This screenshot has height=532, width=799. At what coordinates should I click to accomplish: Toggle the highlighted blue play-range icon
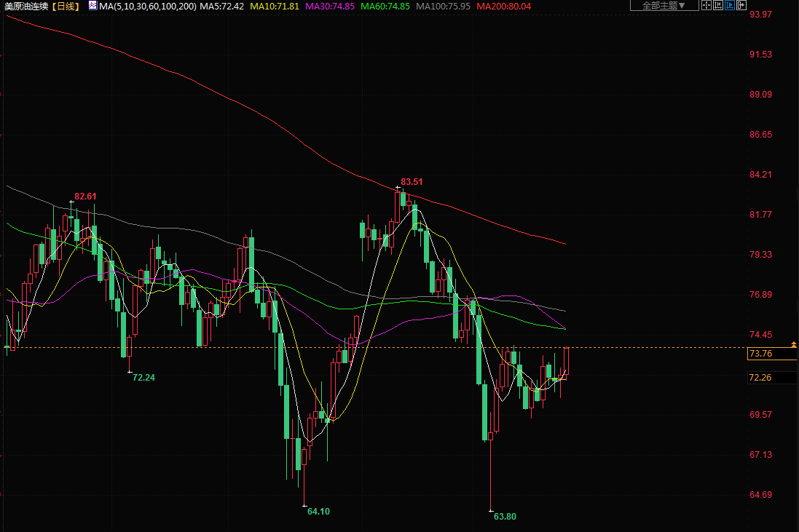[730, 6]
